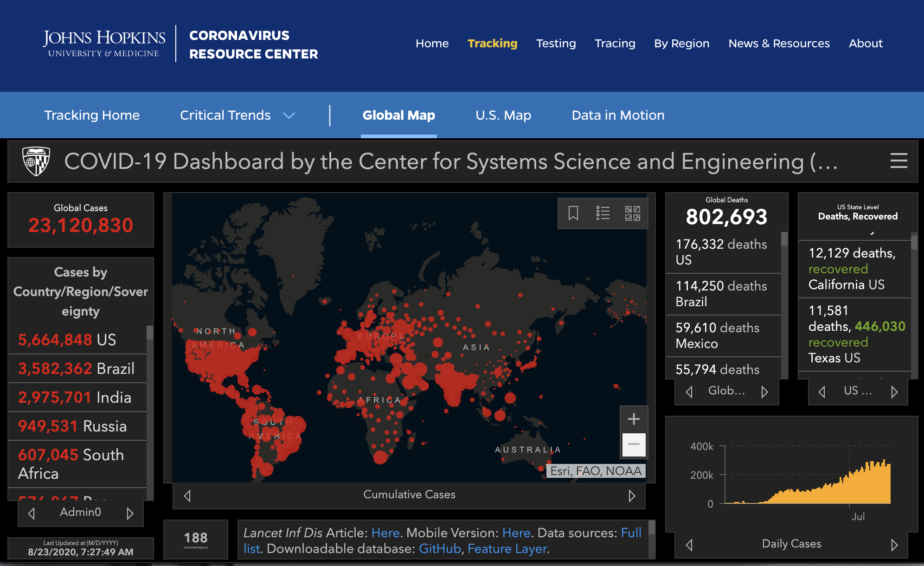Click next arrow in Global Deaths panel

point(764,392)
